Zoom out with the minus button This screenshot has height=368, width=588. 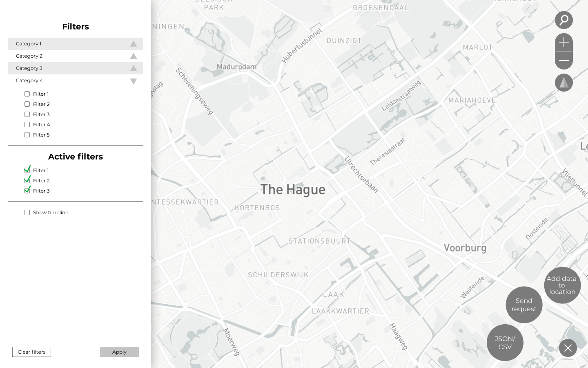pyautogui.click(x=563, y=61)
